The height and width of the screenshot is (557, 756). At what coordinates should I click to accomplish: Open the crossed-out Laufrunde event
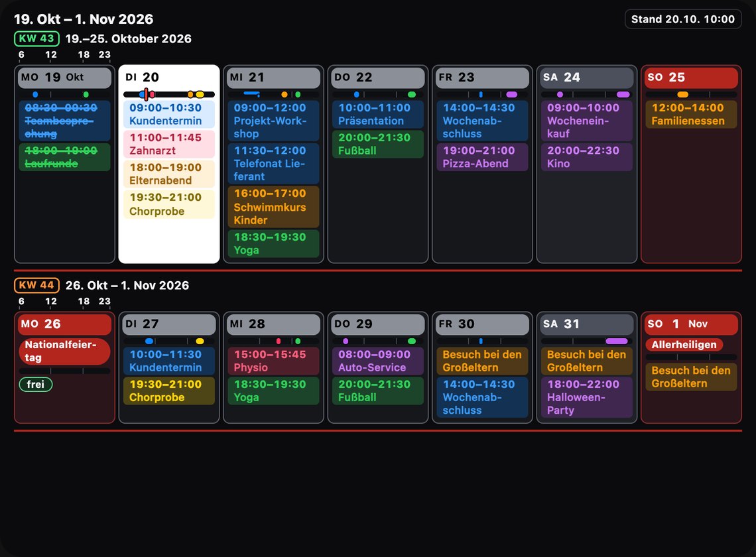coord(64,156)
